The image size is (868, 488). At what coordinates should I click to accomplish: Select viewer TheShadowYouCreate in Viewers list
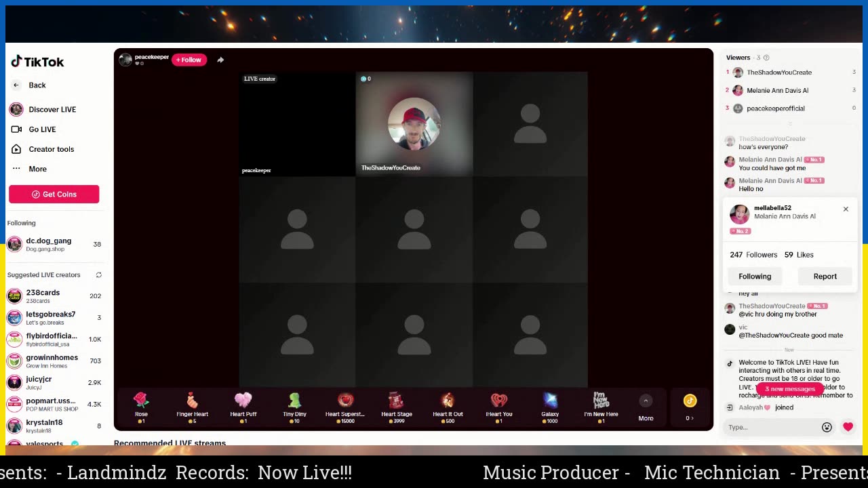coord(791,73)
